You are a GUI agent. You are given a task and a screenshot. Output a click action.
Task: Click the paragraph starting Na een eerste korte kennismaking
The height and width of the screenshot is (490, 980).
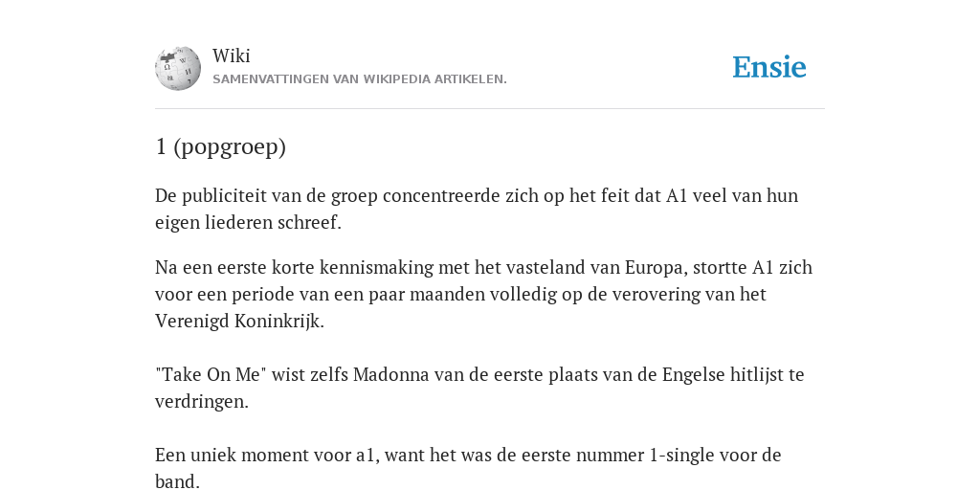click(483, 294)
